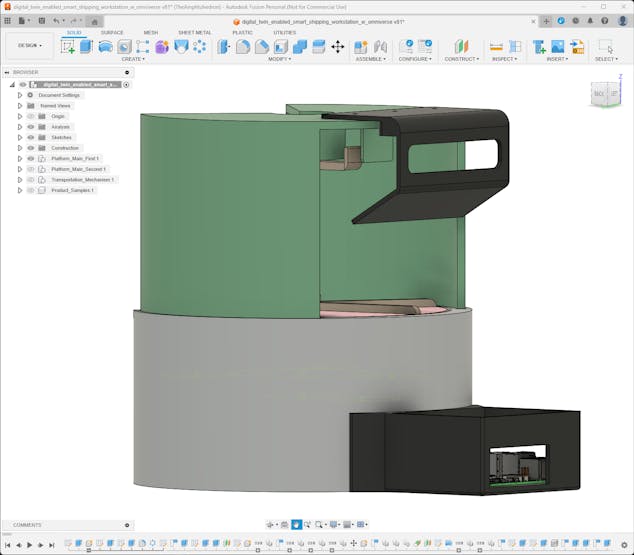Open the Design workspace dropdown
Viewport: 634px width, 555px height.
click(x=29, y=45)
